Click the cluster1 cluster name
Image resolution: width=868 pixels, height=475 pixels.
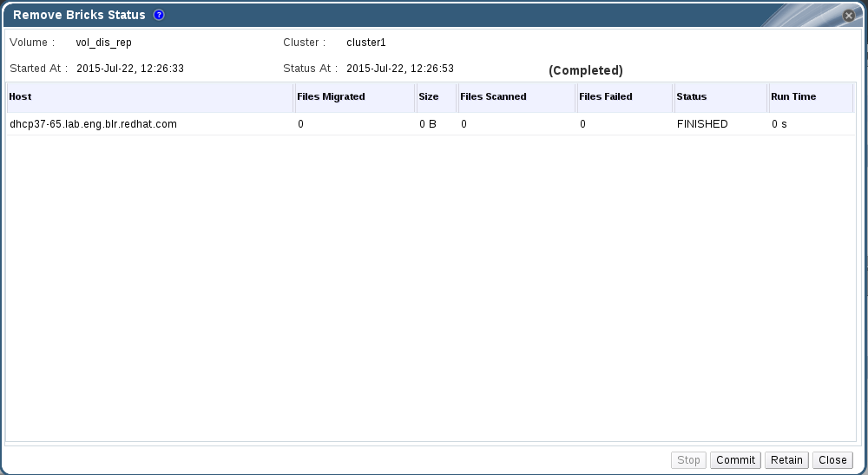(366, 43)
